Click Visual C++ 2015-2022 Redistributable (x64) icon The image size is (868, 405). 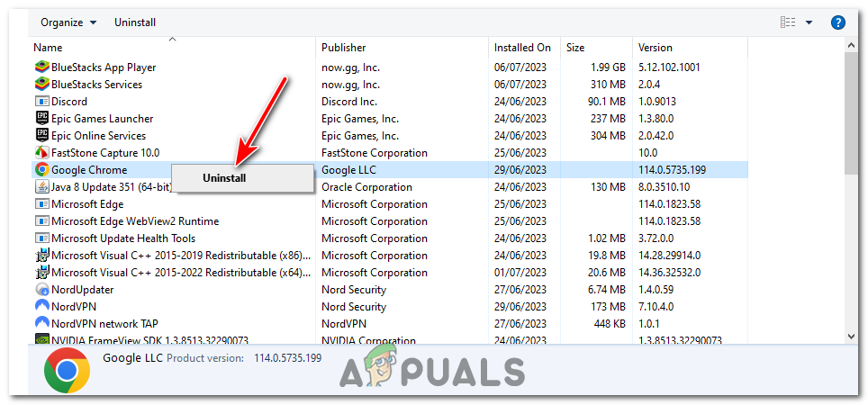coord(41,273)
